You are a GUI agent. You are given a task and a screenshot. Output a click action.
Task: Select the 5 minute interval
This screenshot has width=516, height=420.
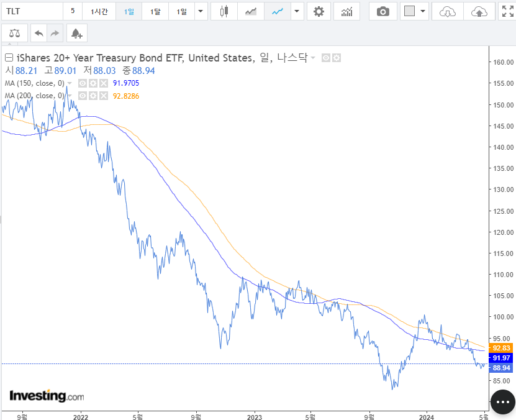point(73,12)
